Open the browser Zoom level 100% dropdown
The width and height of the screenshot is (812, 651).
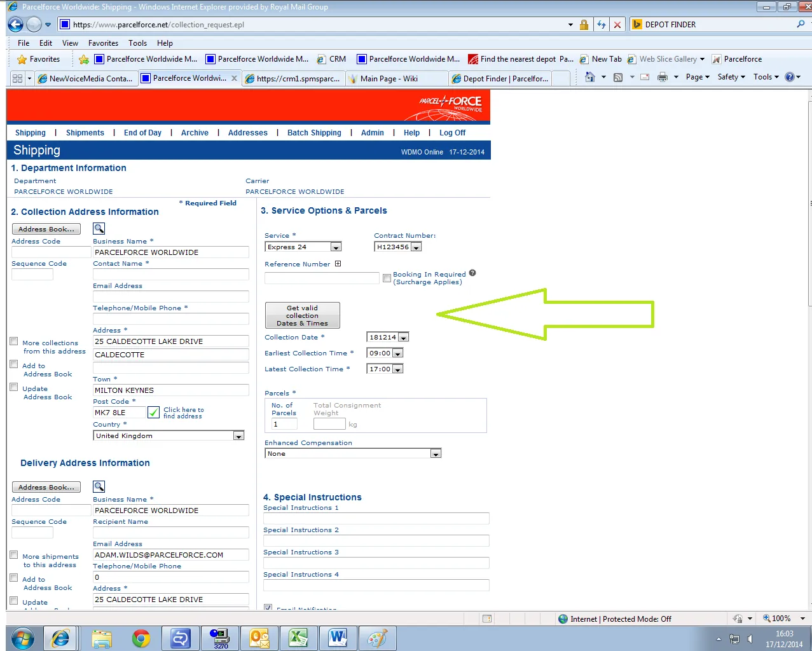click(802, 619)
